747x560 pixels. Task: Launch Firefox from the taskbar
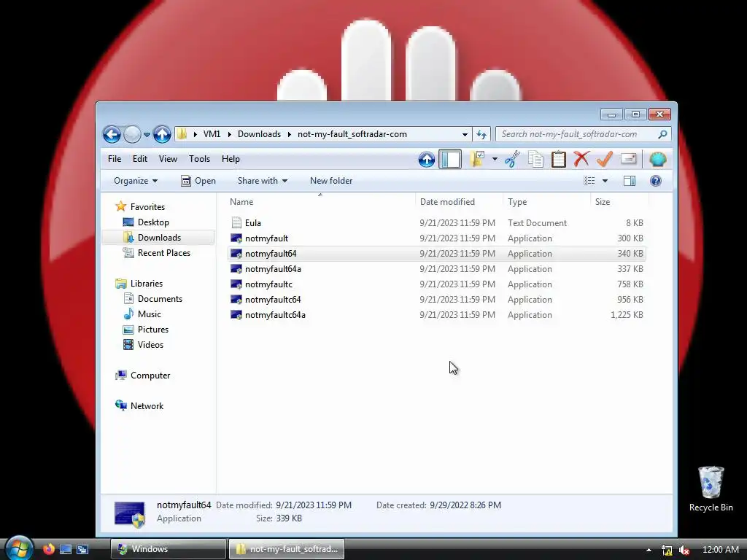click(x=48, y=549)
